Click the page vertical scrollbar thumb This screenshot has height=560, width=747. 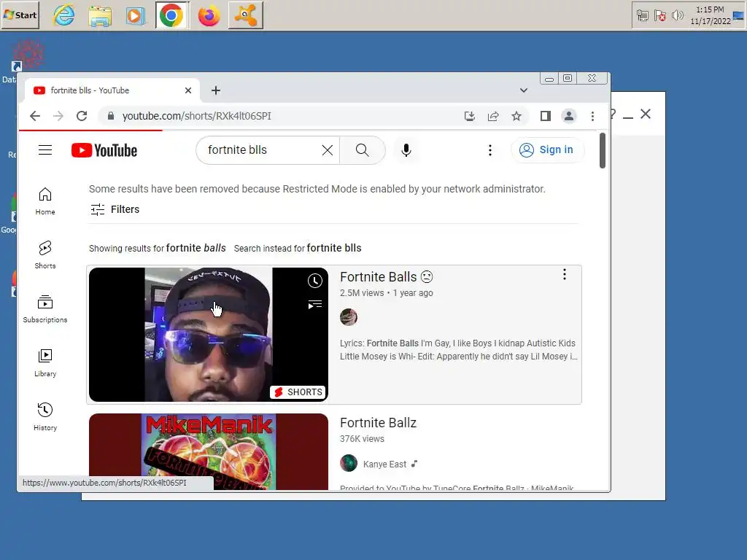602,150
